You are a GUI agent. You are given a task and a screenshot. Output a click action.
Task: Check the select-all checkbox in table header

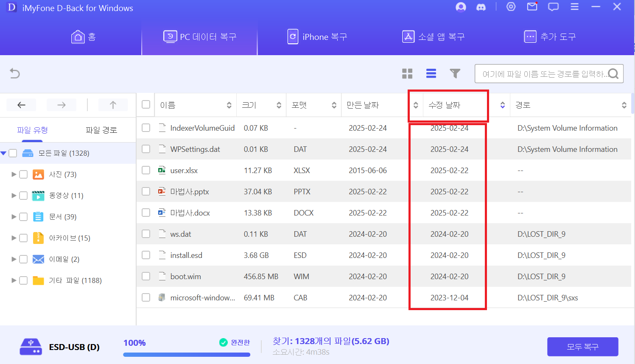[146, 104]
